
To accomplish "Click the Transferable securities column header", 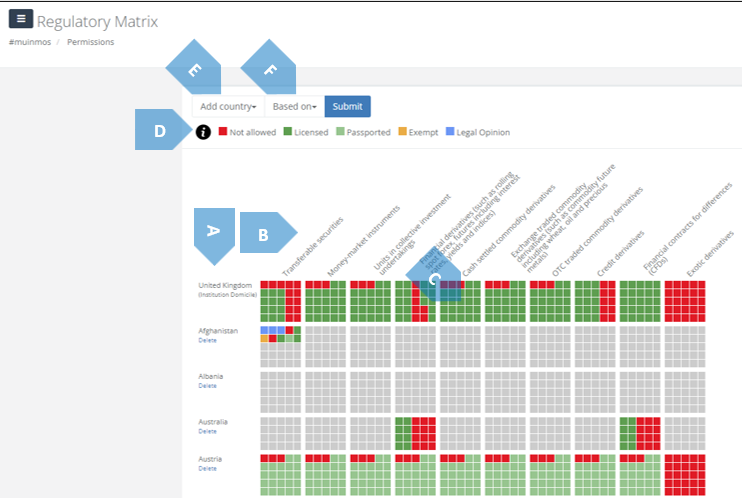I will pyautogui.click(x=312, y=245).
